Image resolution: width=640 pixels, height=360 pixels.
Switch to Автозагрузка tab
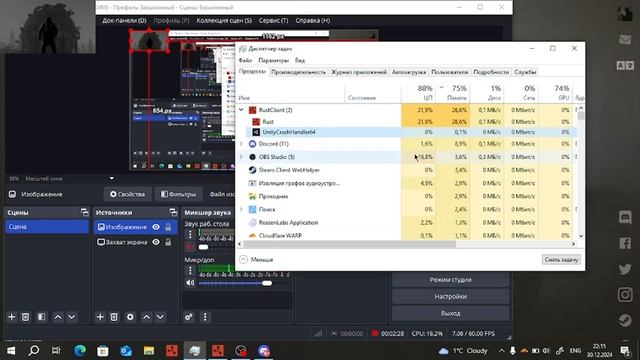[409, 72]
